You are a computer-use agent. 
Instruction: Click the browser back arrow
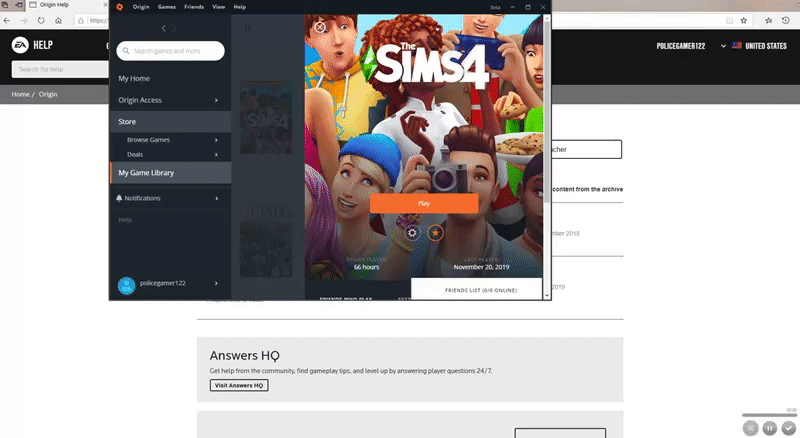[7, 20]
